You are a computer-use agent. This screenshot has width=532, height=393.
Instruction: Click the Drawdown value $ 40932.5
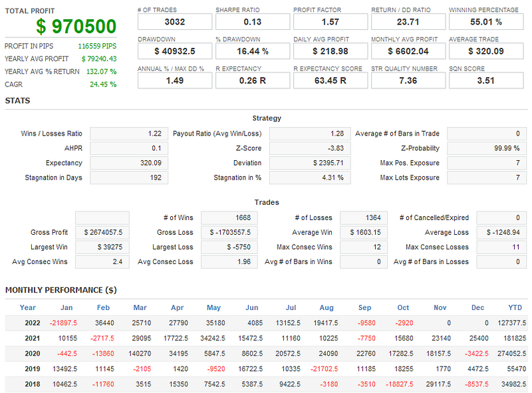[175, 51]
